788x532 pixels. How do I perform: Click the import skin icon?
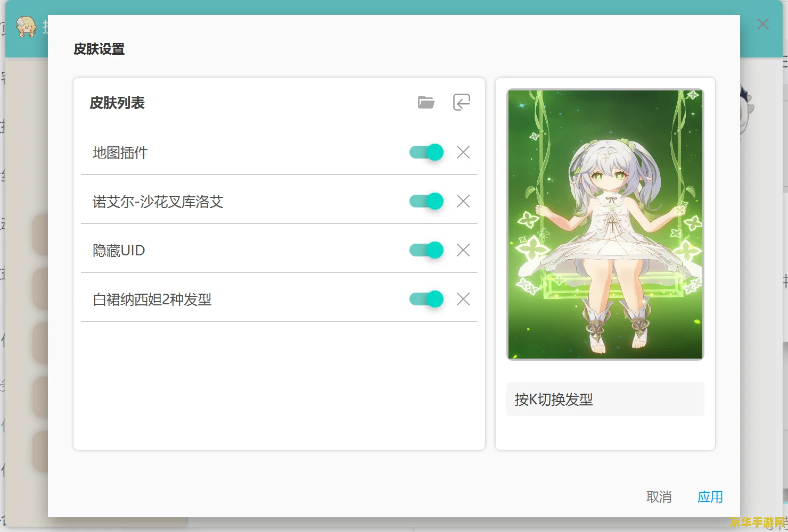click(x=462, y=102)
